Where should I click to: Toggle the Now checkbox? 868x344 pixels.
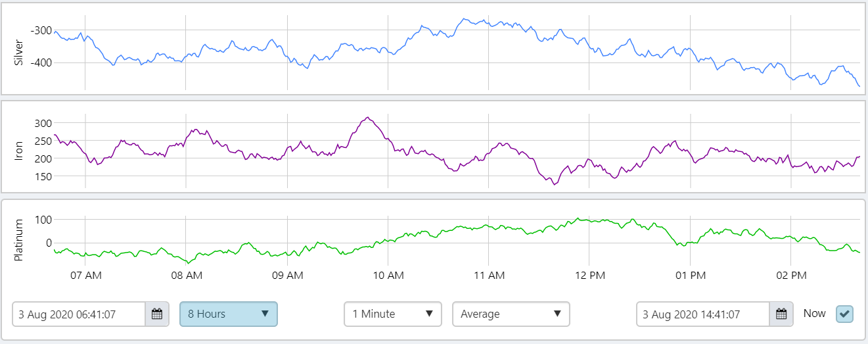(x=844, y=314)
